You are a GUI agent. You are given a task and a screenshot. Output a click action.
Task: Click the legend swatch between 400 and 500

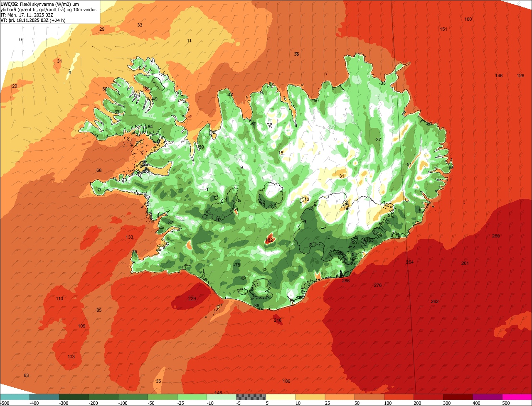pos(487,397)
